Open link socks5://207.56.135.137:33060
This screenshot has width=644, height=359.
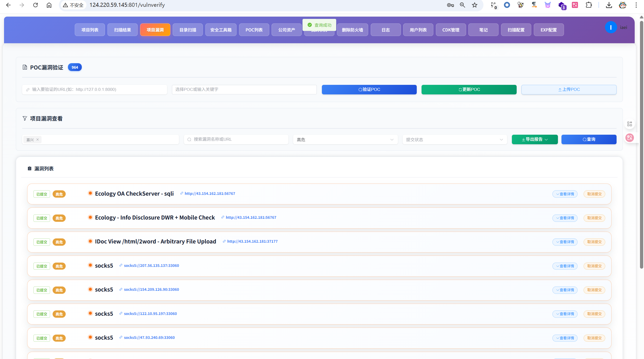pyautogui.click(x=151, y=266)
